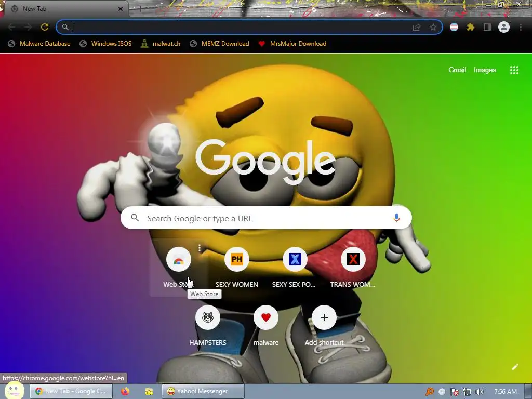The image size is (532, 399).
Task: Click the round gray face tray icon
Action: pyautogui.click(x=442, y=392)
